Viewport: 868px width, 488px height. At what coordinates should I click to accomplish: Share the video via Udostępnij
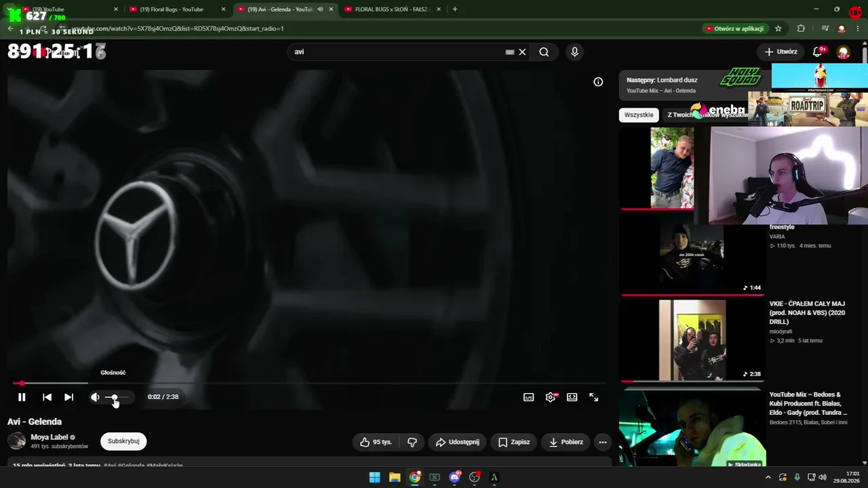pyautogui.click(x=457, y=442)
